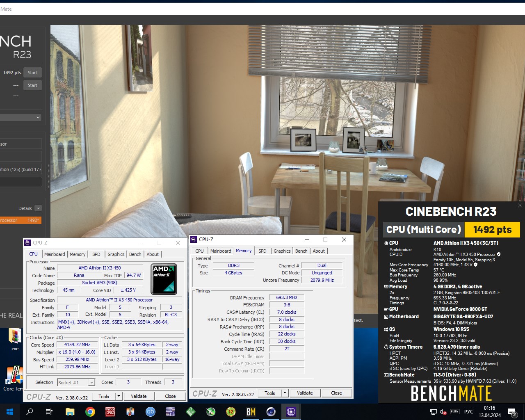Open Windows Start menu
Image resolution: width=525 pixels, height=420 pixels.
pyautogui.click(x=10, y=412)
